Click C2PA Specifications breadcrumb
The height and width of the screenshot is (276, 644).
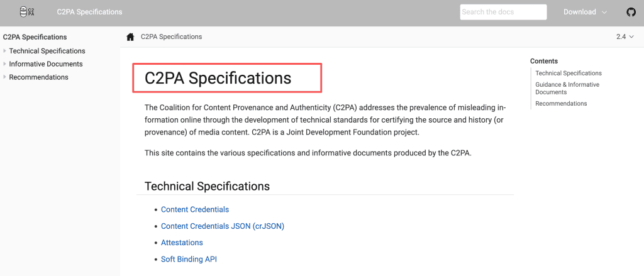[171, 36]
